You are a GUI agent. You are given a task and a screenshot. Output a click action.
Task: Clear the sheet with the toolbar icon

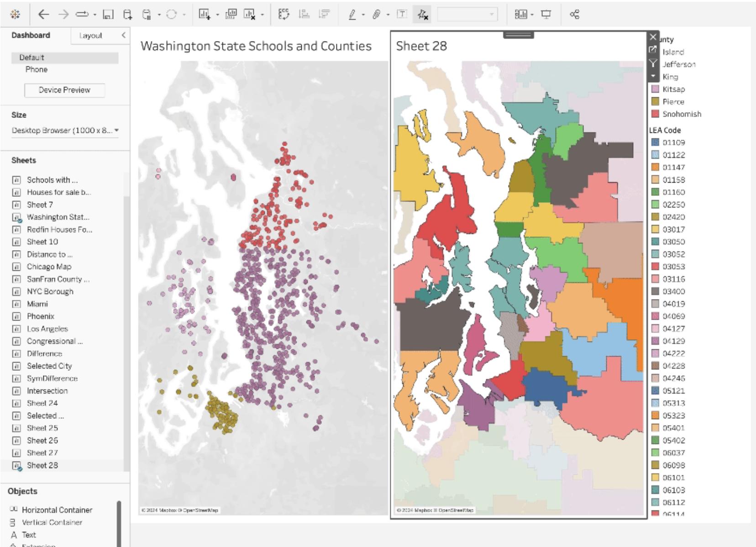coord(249,15)
